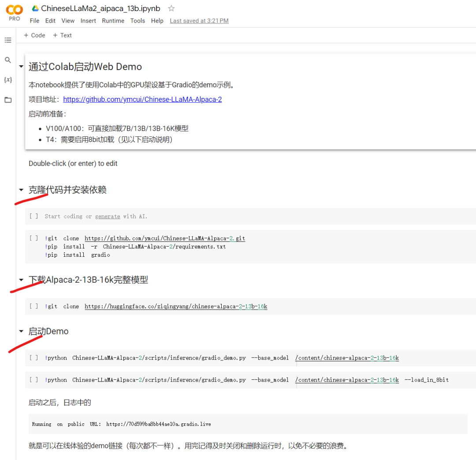The image size is (476, 460).
Task: Click the 'Start coding or generate with AI' cell
Action: click(250, 216)
